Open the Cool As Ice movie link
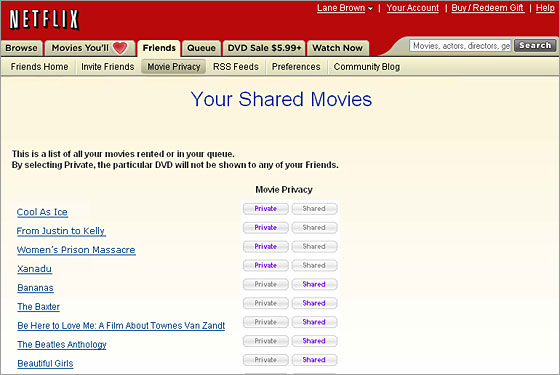This screenshot has height=375, width=560. pos(42,212)
